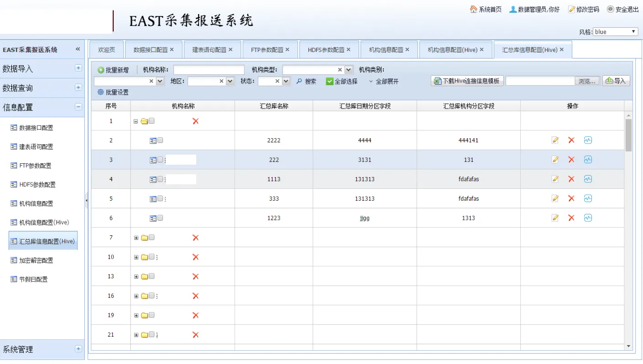Screen dimensions: 643x364
Task: Click the search magnifier 搜索
Action: pos(299,81)
